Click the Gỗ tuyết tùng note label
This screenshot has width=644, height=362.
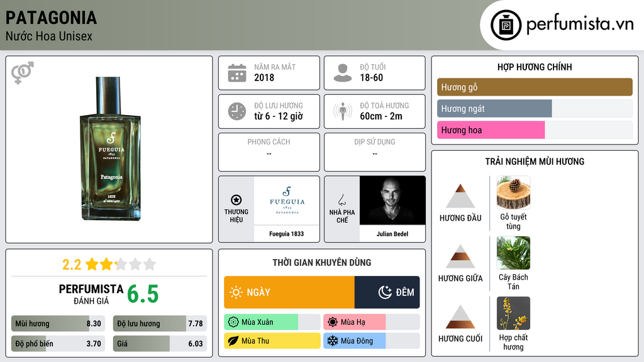tap(513, 221)
